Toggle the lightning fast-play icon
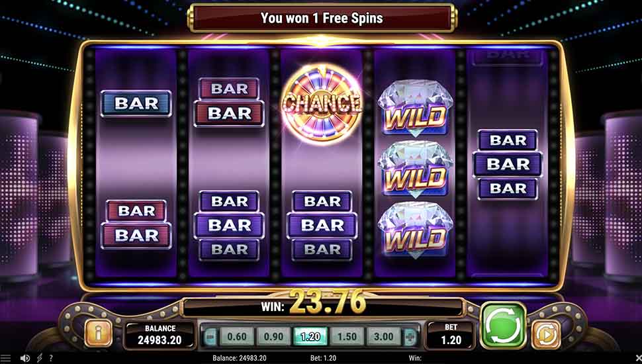Viewport: 642px width, 364px height. (x=40, y=358)
